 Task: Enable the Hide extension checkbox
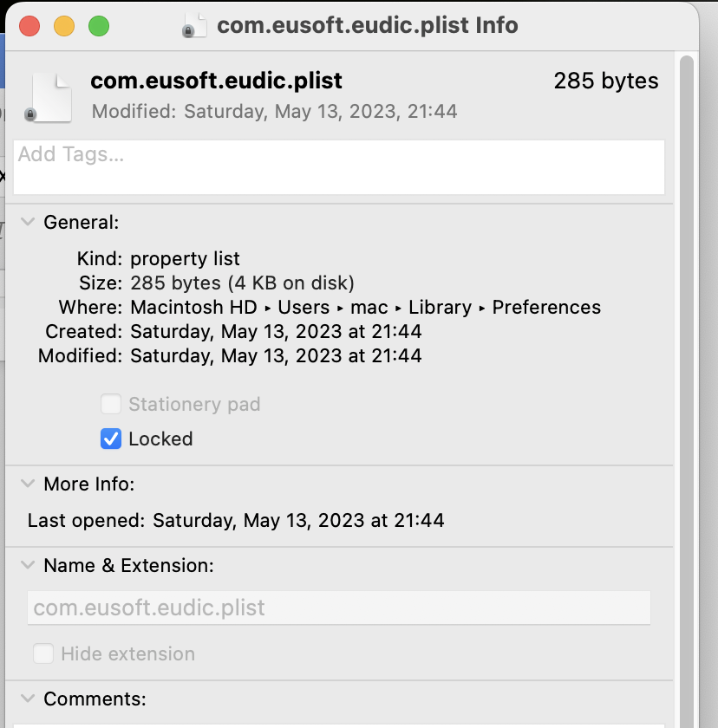click(x=43, y=654)
